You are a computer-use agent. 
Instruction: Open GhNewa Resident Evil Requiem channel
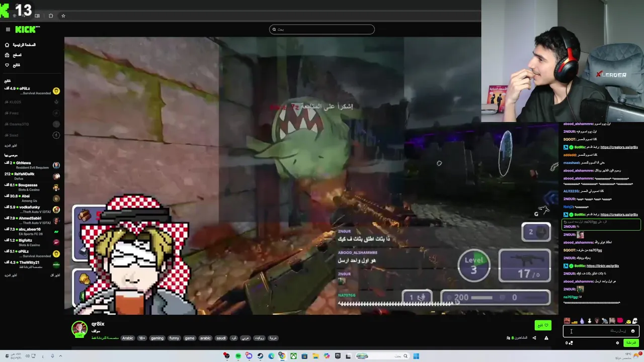32,165
